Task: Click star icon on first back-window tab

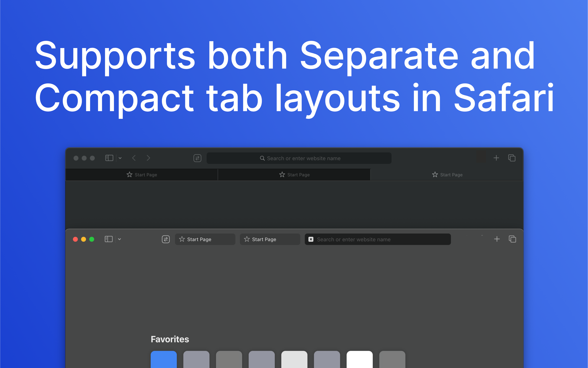Action: (x=129, y=175)
